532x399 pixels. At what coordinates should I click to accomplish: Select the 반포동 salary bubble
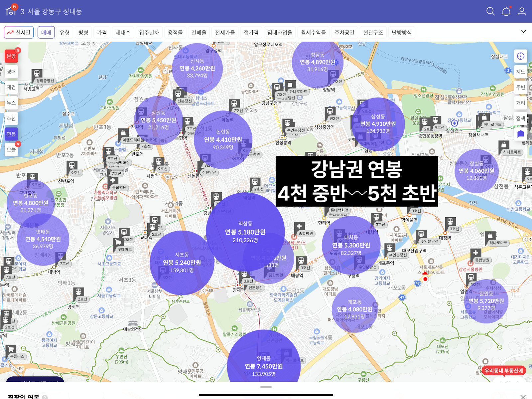pos(31,203)
